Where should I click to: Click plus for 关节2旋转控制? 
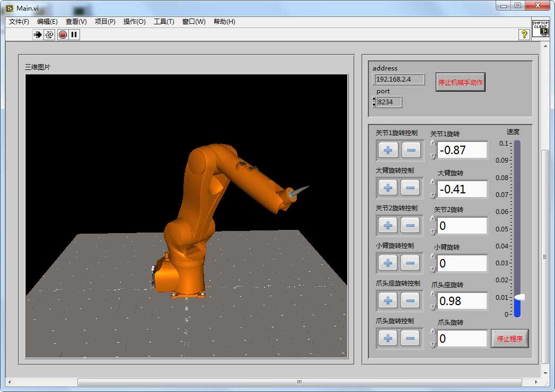pos(388,225)
